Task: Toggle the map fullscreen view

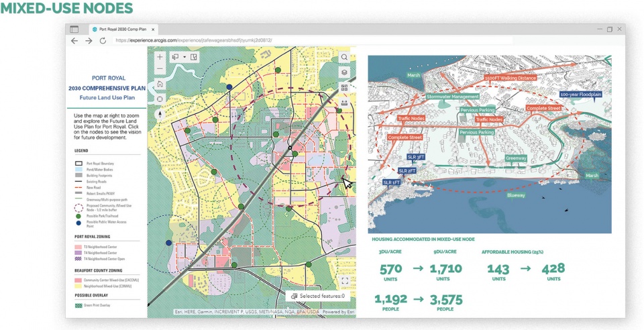Action: coord(345,281)
